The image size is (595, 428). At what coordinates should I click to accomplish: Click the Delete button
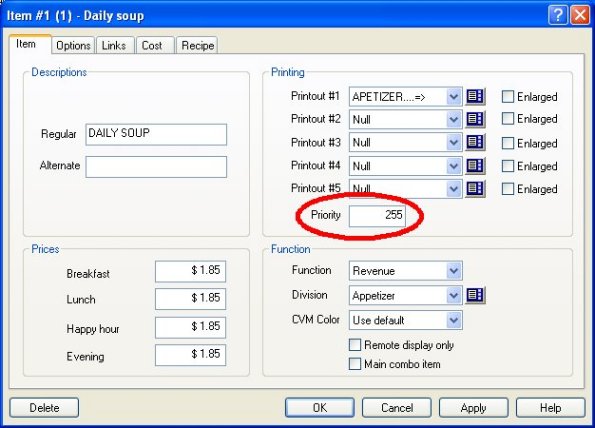point(44,408)
